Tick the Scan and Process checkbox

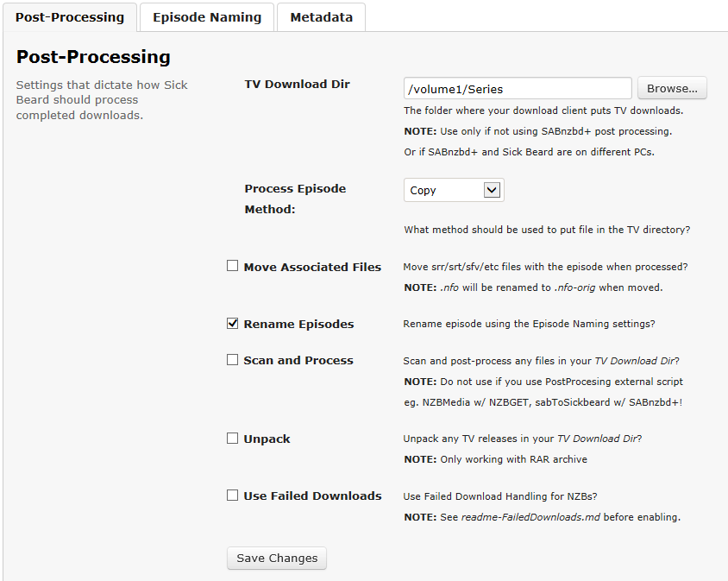(232, 360)
